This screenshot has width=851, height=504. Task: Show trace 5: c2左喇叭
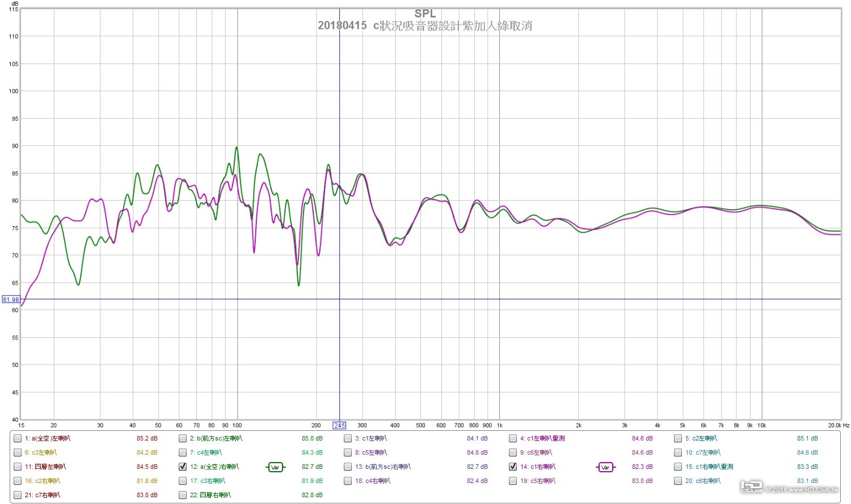[678, 438]
